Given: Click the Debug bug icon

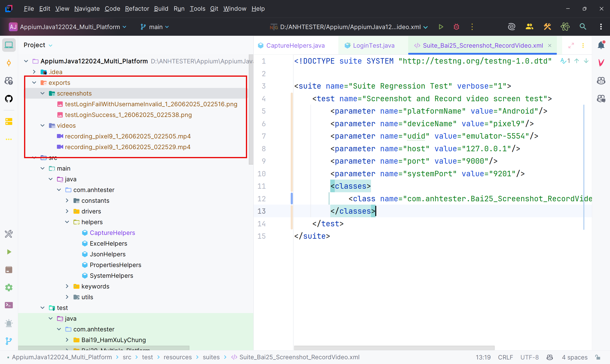Looking at the screenshot, I should click(456, 27).
